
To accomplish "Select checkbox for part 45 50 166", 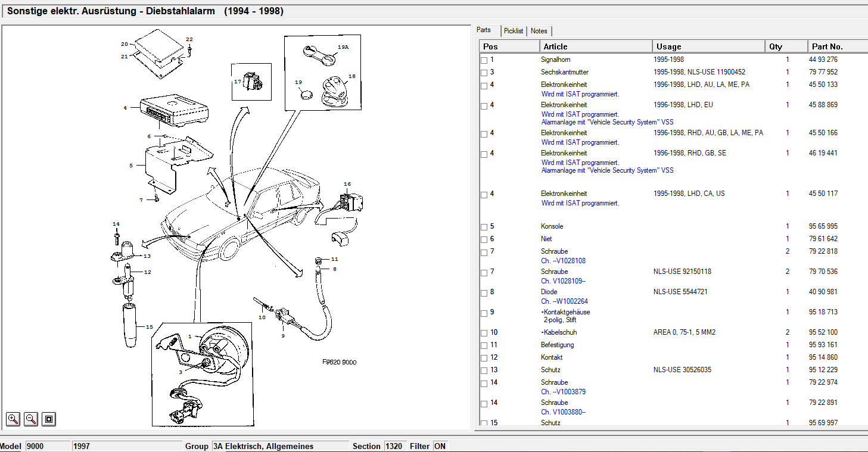I will (x=484, y=133).
